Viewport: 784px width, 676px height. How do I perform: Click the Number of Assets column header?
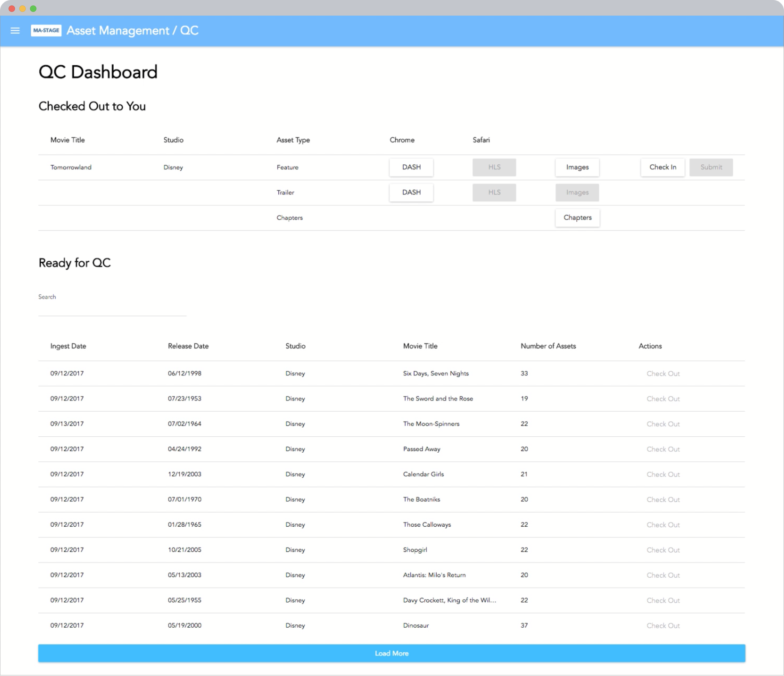(x=548, y=346)
